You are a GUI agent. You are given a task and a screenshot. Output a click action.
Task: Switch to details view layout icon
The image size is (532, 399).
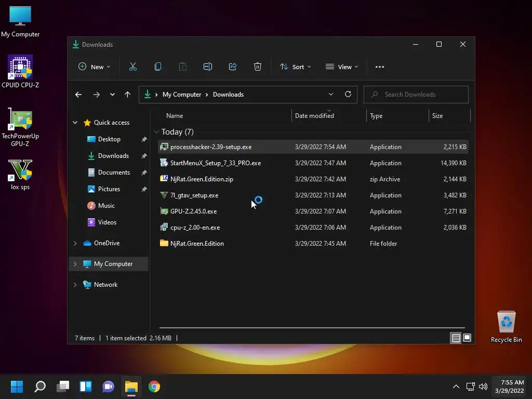456,338
